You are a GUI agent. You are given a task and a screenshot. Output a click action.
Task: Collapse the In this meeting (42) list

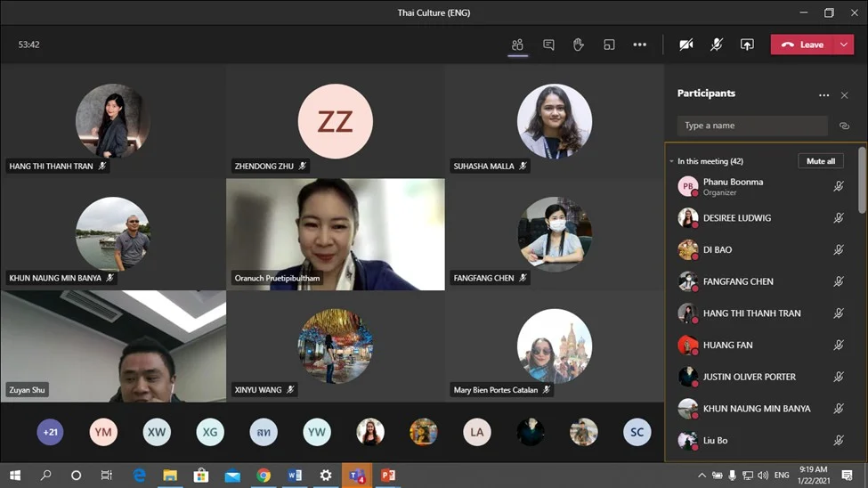pos(672,161)
